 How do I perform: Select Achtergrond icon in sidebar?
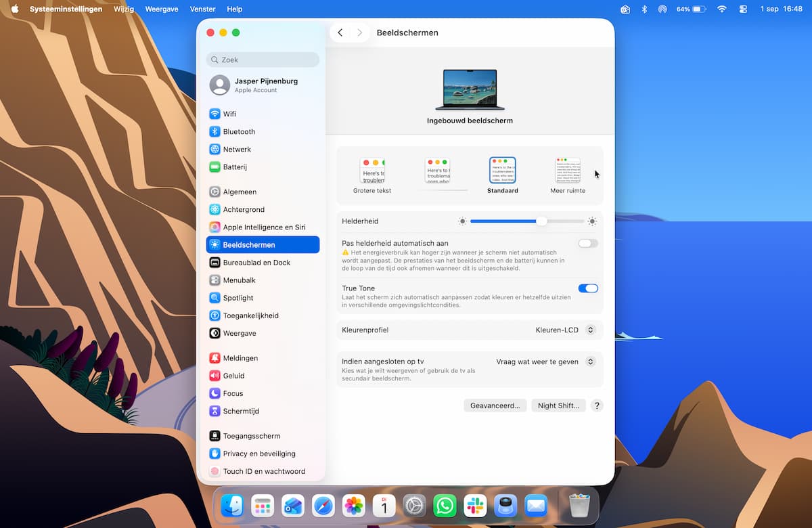click(x=215, y=209)
